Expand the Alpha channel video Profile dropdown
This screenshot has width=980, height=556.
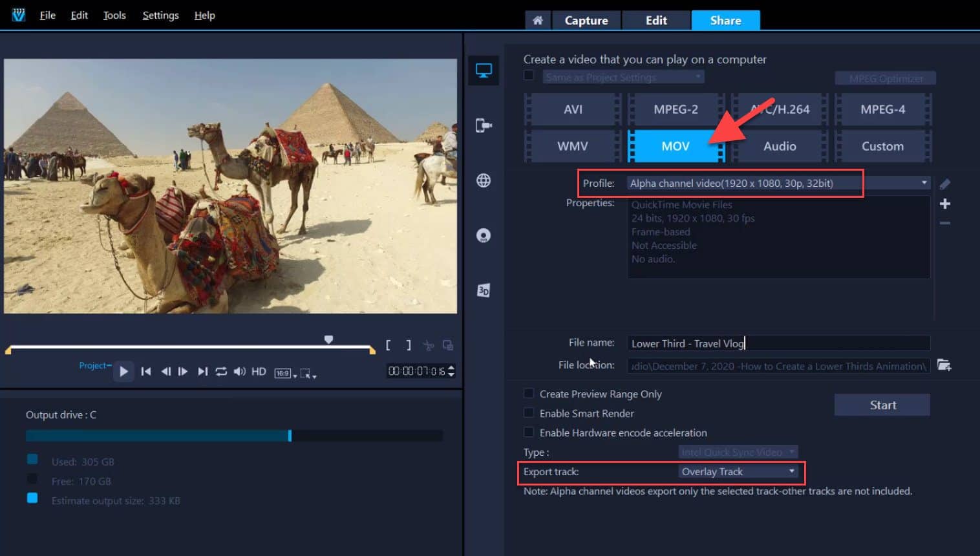(924, 183)
